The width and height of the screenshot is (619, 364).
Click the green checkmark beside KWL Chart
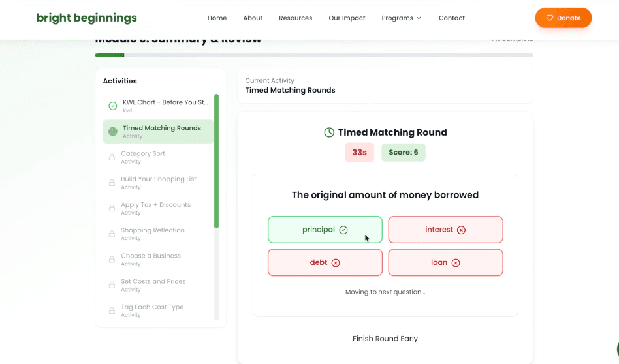click(x=112, y=106)
